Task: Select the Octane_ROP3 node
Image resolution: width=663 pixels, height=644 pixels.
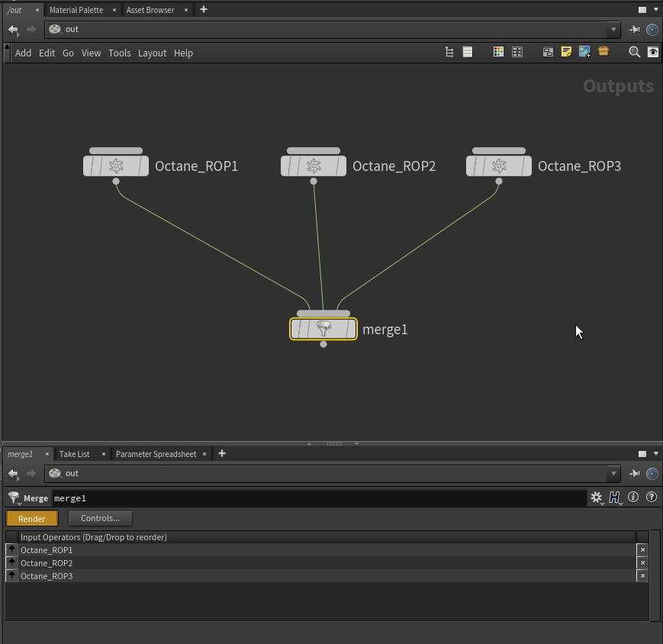Action: coord(499,166)
